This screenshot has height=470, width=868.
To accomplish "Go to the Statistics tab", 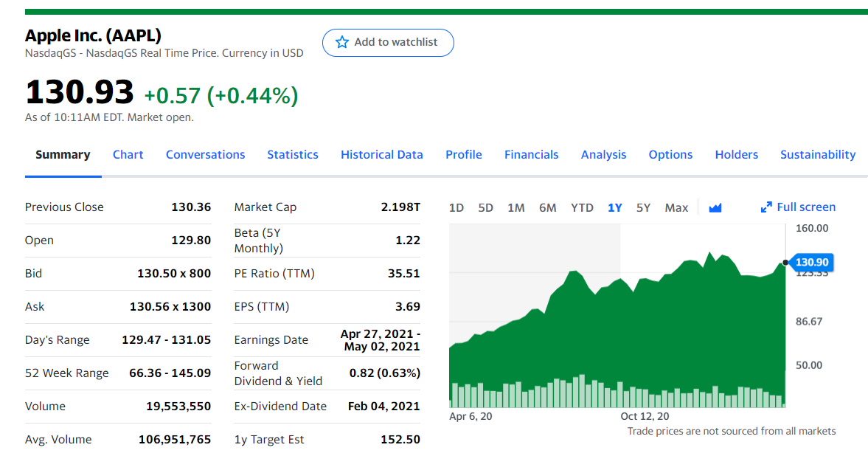I will (x=293, y=154).
